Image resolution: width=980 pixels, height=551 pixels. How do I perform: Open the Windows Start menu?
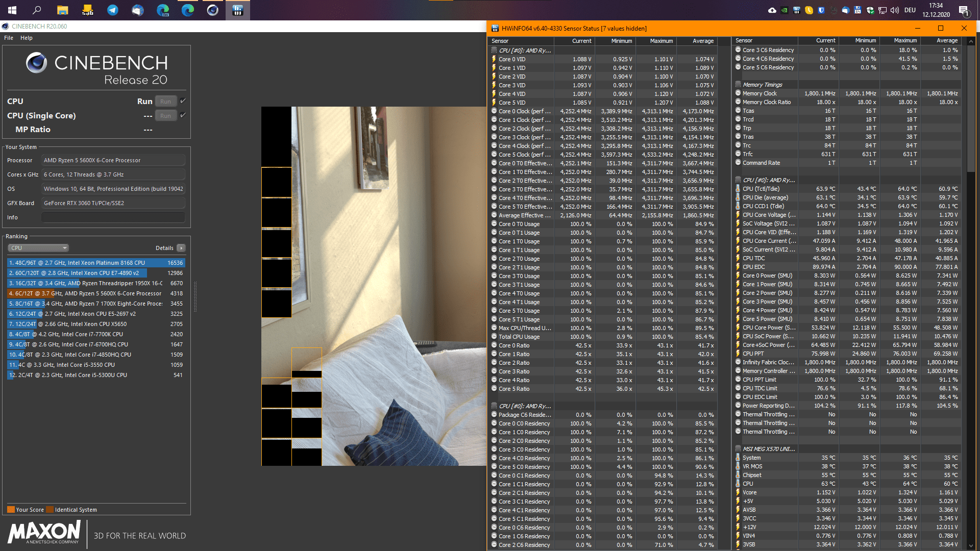click(x=12, y=10)
